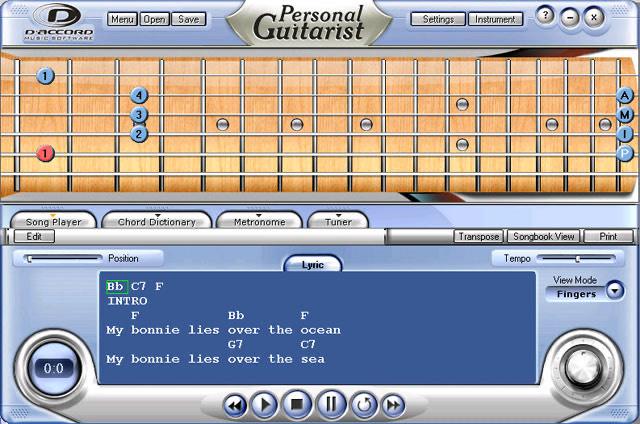Click the Transpose button

479,236
